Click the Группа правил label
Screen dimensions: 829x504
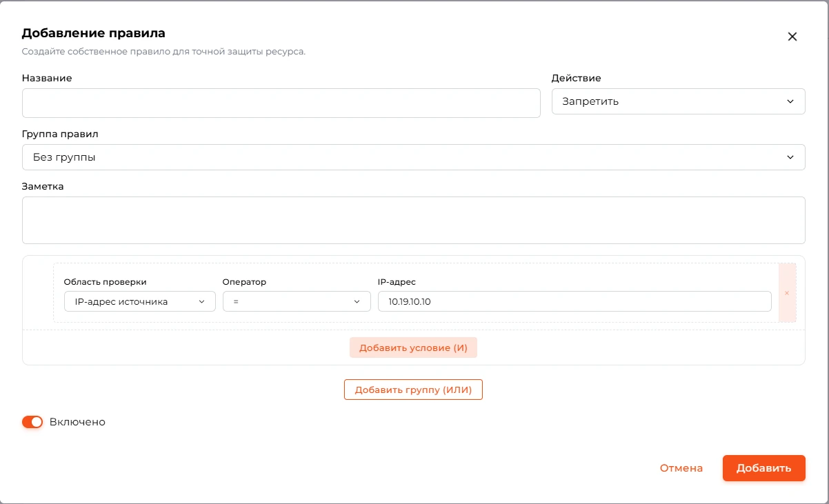coord(60,134)
